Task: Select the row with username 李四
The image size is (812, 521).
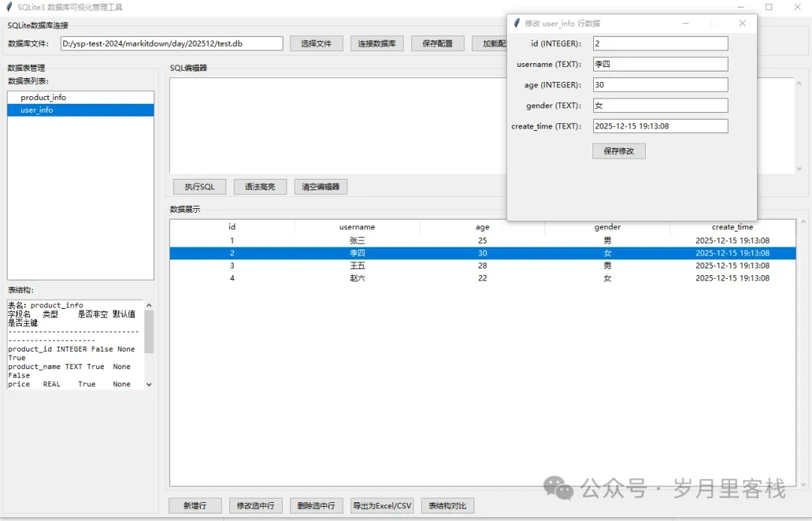Action: pyautogui.click(x=483, y=253)
